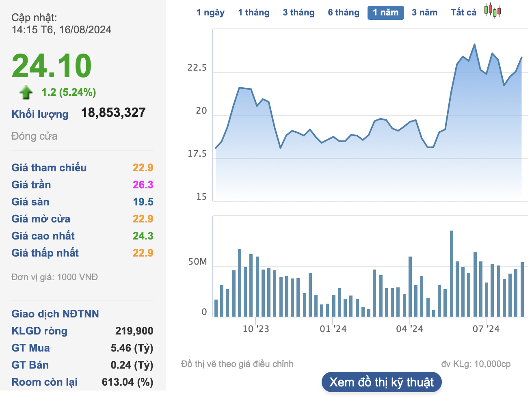This screenshot has width=532, height=397.
Task: Click the 10 '23 axis label
Action: pyautogui.click(x=256, y=329)
